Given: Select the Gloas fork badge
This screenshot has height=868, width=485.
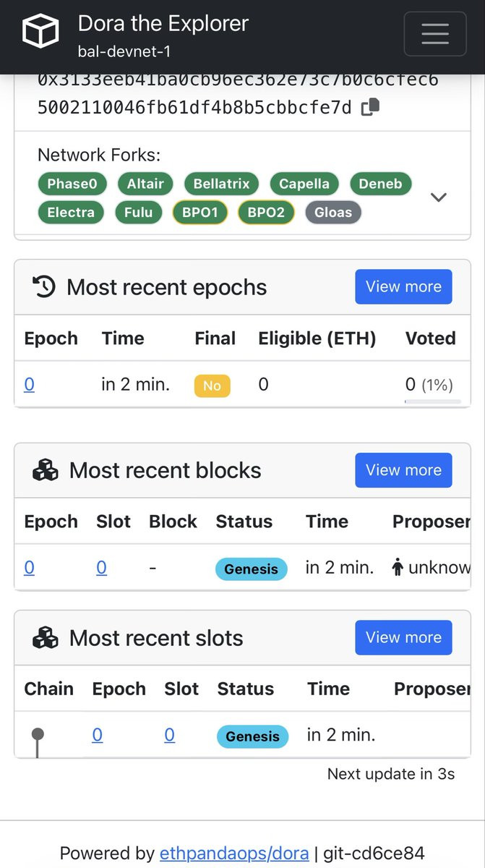Looking at the screenshot, I should 333,212.
